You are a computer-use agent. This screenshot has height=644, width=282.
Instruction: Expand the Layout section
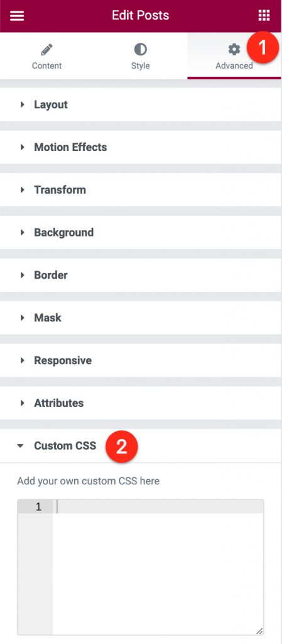pyautogui.click(x=141, y=105)
